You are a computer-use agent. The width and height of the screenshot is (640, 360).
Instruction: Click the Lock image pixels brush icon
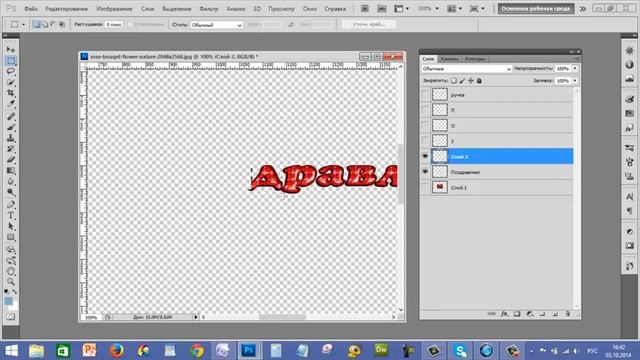click(x=462, y=81)
